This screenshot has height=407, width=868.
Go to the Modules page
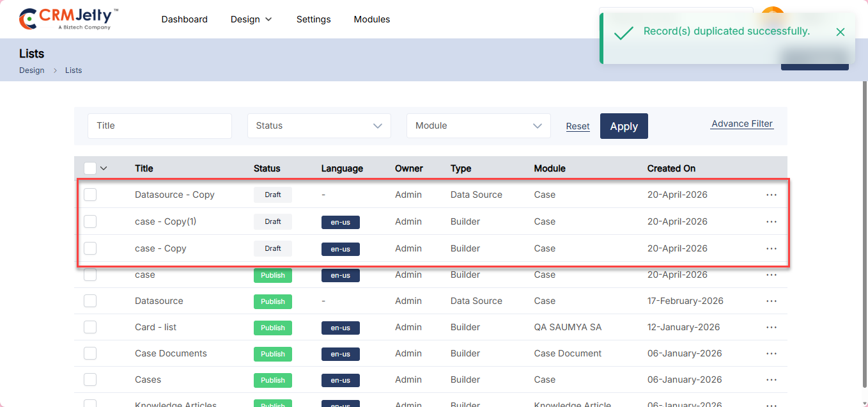click(371, 19)
